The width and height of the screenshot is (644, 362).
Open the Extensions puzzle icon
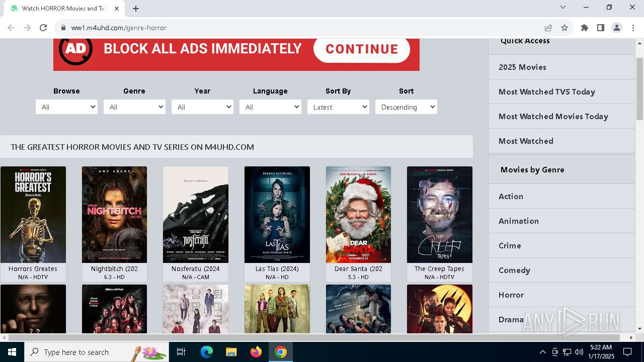pos(585,28)
